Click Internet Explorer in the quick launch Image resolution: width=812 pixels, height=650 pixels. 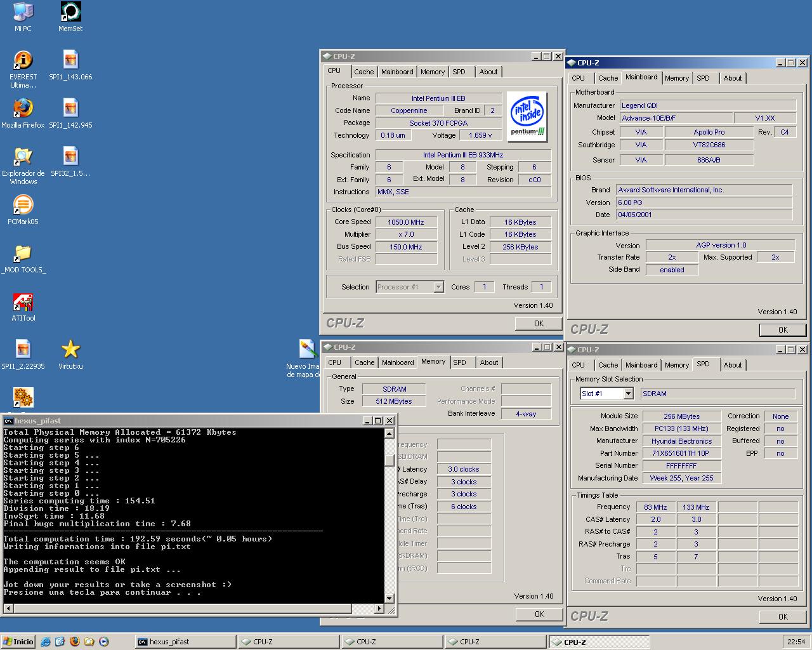tap(46, 642)
